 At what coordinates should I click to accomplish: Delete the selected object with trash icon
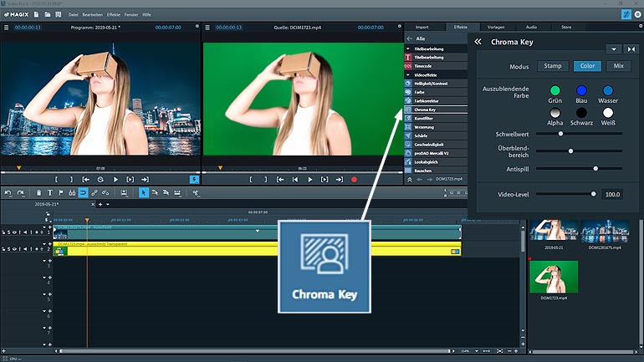(38, 192)
